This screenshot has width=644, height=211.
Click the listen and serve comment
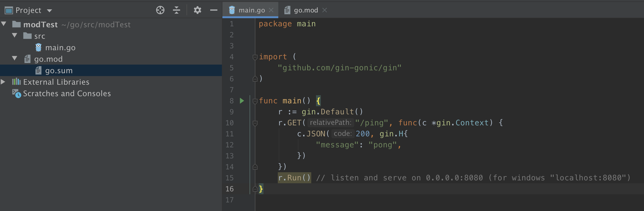[x=473, y=178]
